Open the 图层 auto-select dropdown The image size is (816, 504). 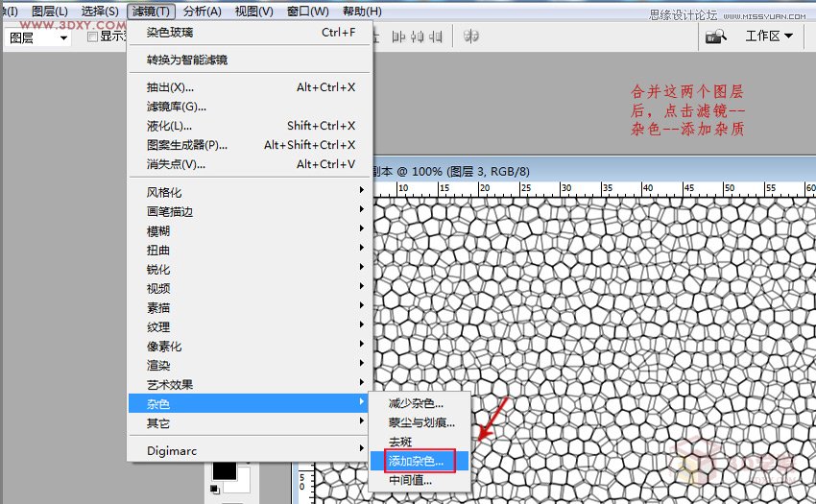37,37
